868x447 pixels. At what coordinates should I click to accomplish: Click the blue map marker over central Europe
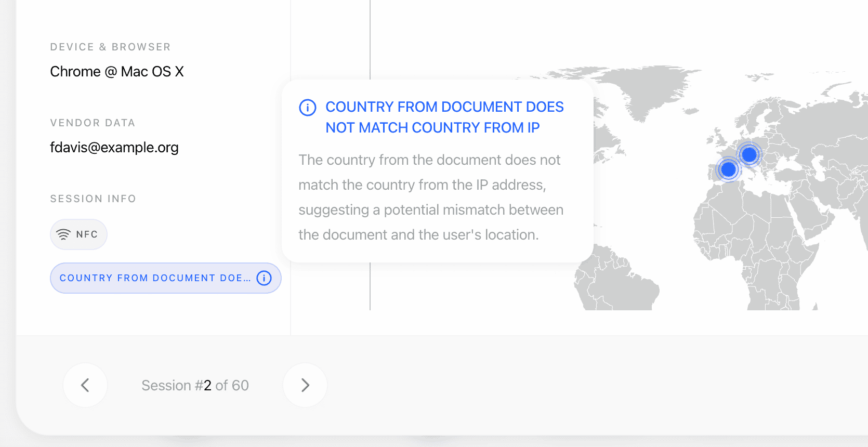point(749,154)
